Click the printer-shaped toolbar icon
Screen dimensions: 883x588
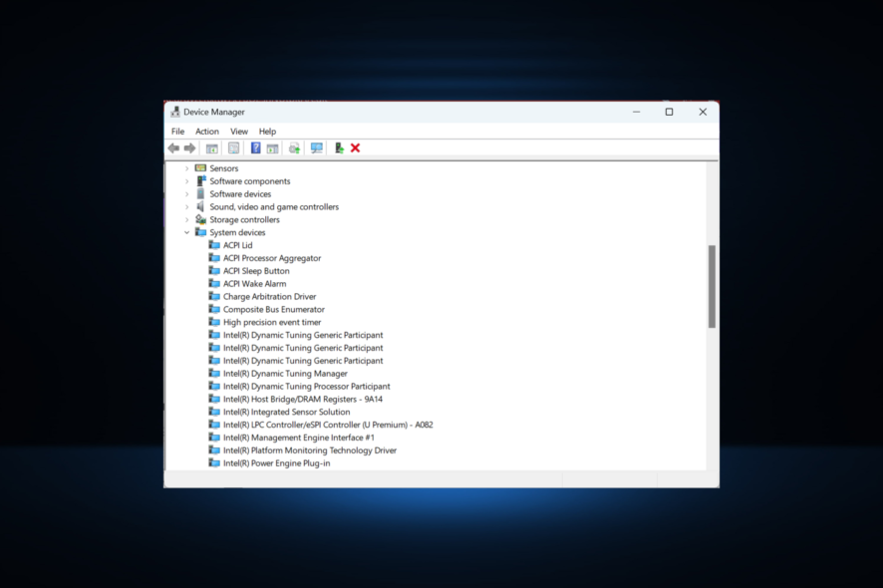click(294, 148)
